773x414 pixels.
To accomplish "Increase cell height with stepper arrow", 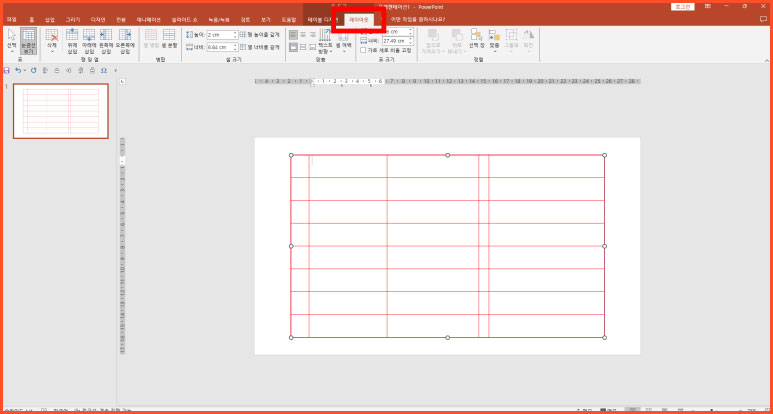I will (x=236, y=33).
